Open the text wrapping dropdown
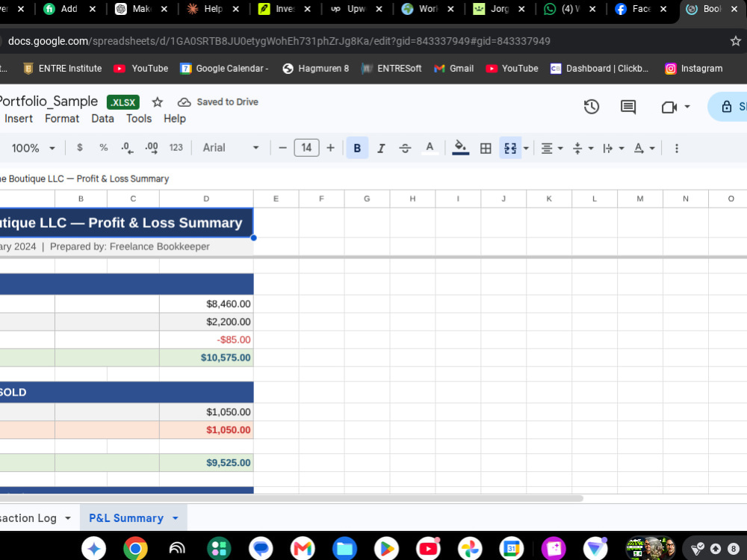Viewport: 747px width, 560px height. 613,148
